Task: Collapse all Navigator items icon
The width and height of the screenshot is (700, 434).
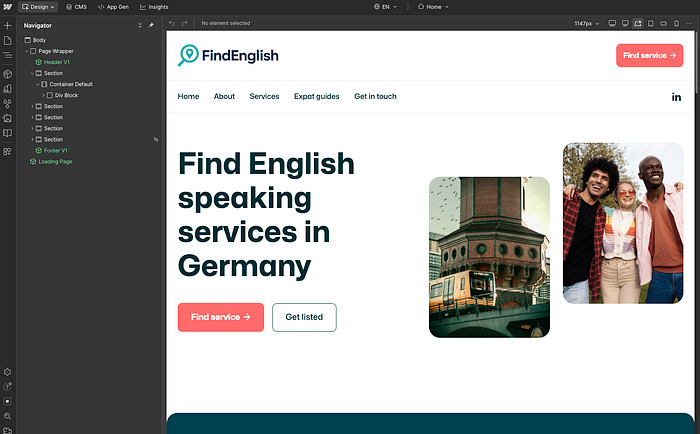Action: pos(140,25)
